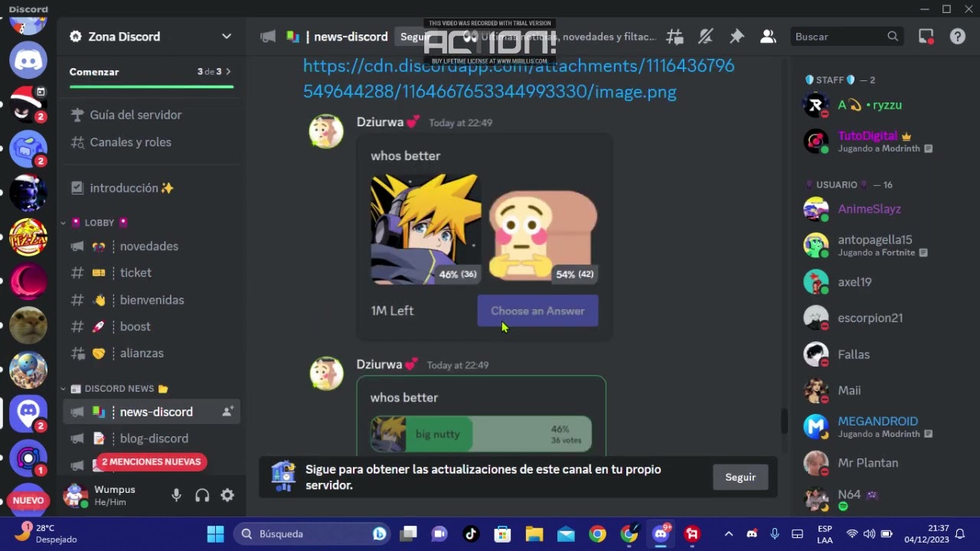Open the help question mark icon
Viewport: 980px width, 551px height.
pos(958,37)
